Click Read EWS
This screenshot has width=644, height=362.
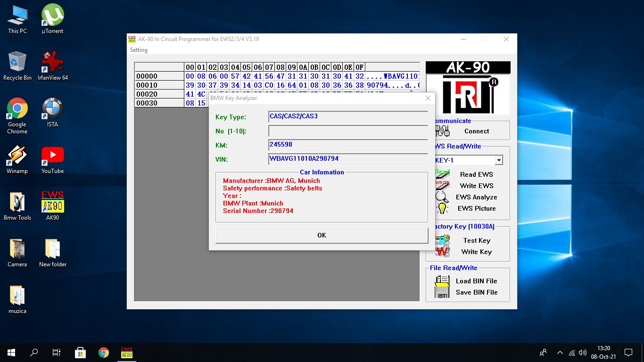477,174
